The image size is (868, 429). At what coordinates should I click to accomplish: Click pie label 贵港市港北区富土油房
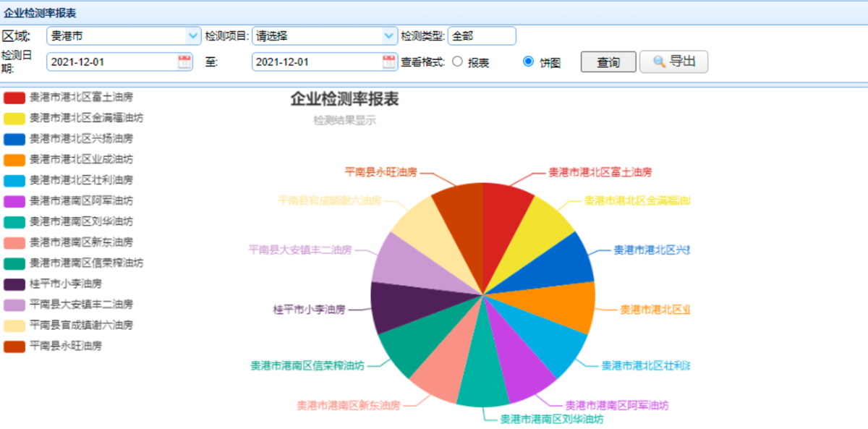pos(600,172)
